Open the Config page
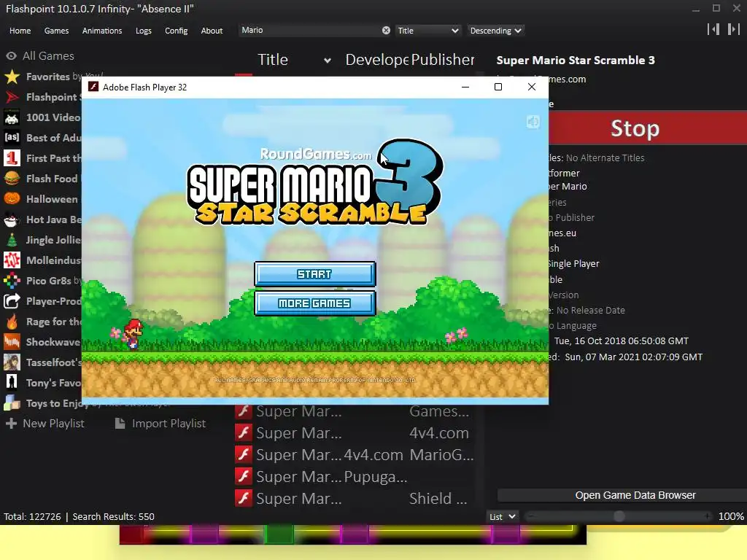The width and height of the screenshot is (747, 560). [x=177, y=31]
